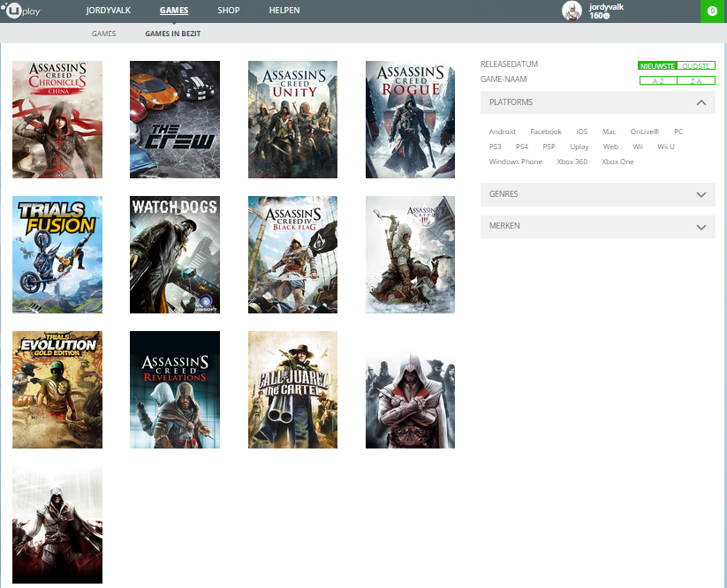Click the RELEASEDATUM label

(509, 64)
